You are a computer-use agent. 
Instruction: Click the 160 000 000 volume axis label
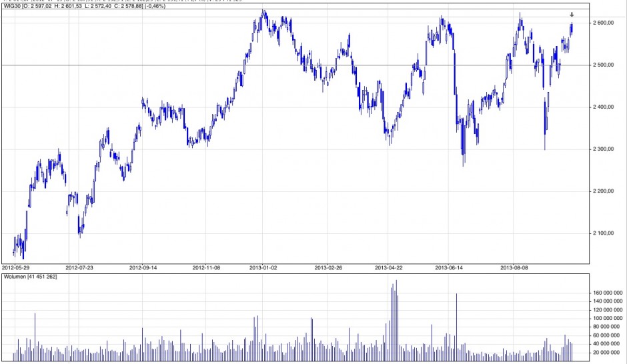[608, 293]
